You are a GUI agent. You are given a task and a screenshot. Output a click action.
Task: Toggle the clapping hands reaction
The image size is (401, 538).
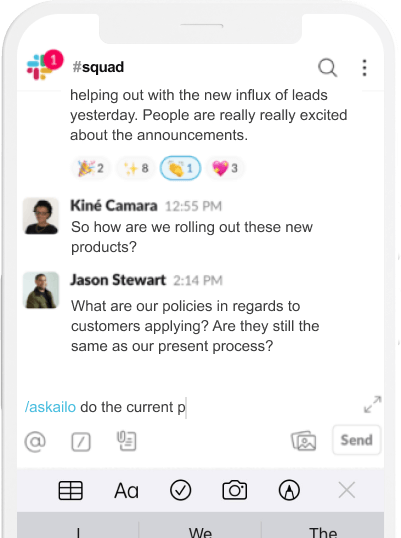click(x=181, y=168)
